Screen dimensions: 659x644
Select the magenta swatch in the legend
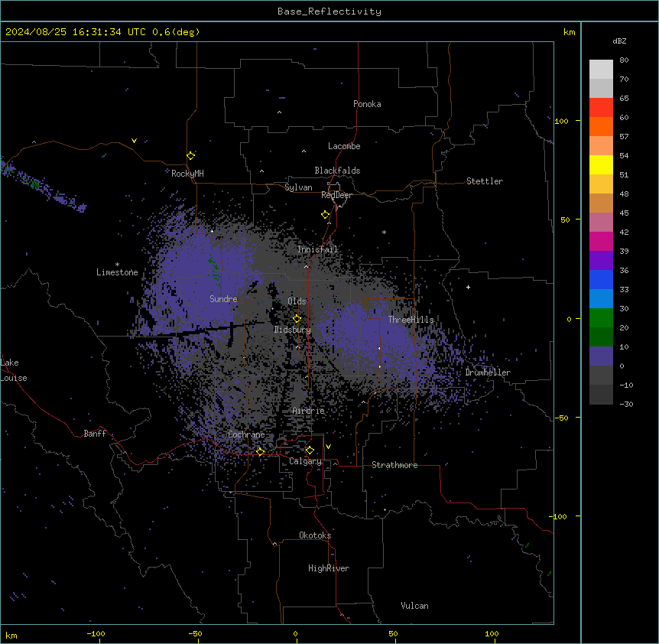(x=601, y=241)
